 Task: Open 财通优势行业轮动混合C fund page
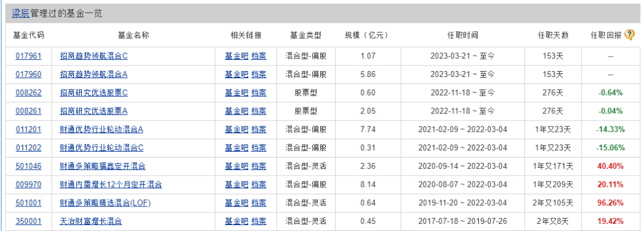click(x=101, y=148)
